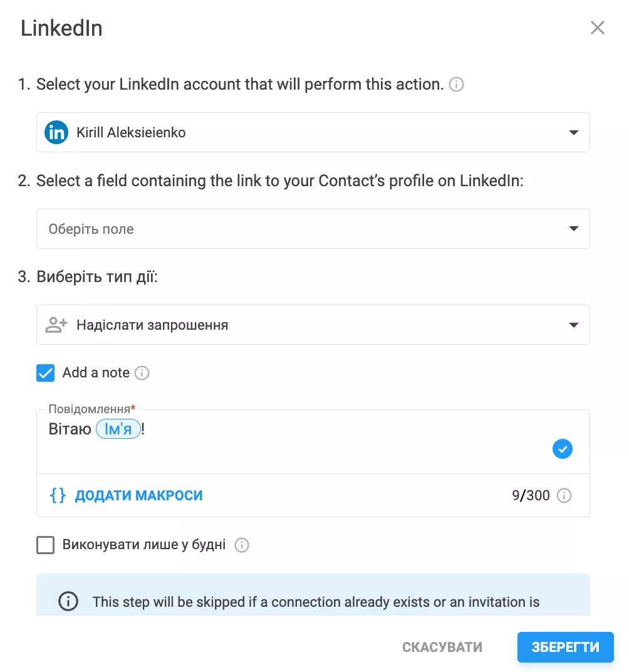Viewport: 629px width, 672px height.
Task: Click the curly braces macros icon
Action: click(x=58, y=495)
